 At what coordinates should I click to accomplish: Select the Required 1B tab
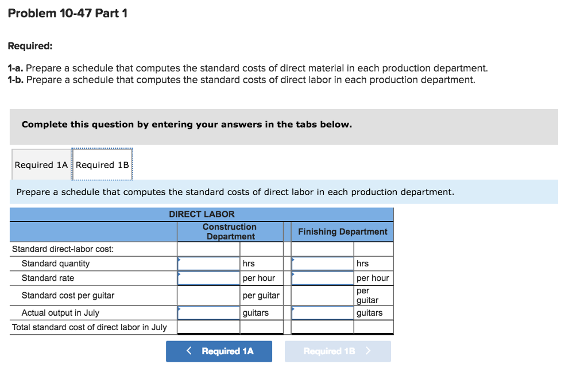click(102, 165)
